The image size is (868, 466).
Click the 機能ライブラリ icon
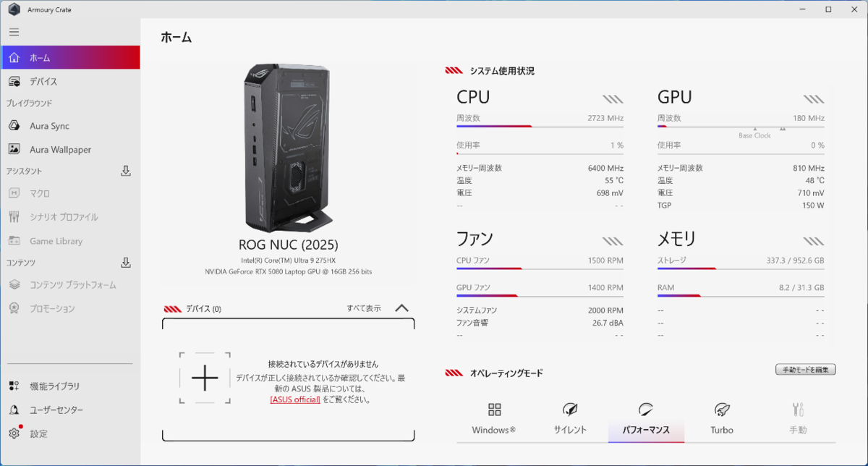(x=14, y=386)
